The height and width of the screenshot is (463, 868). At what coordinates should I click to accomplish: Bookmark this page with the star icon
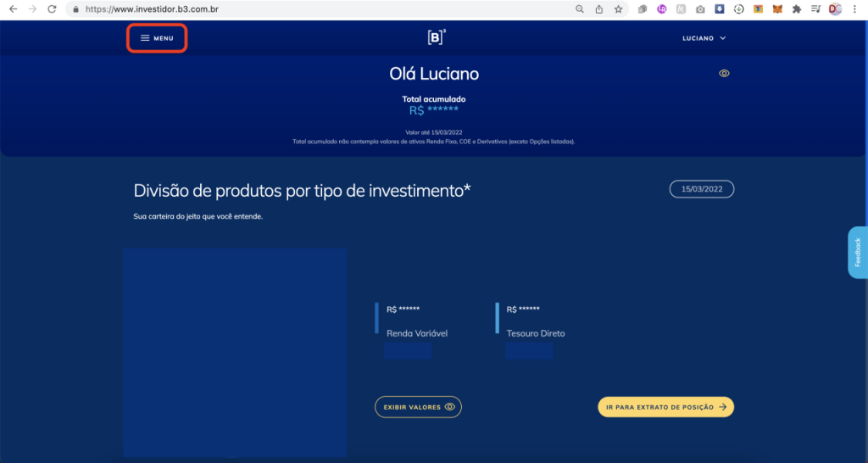[618, 9]
